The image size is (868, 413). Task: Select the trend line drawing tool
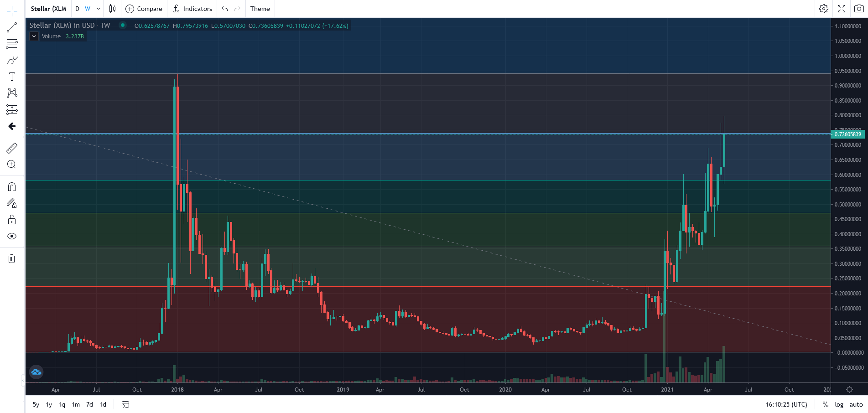tap(12, 27)
